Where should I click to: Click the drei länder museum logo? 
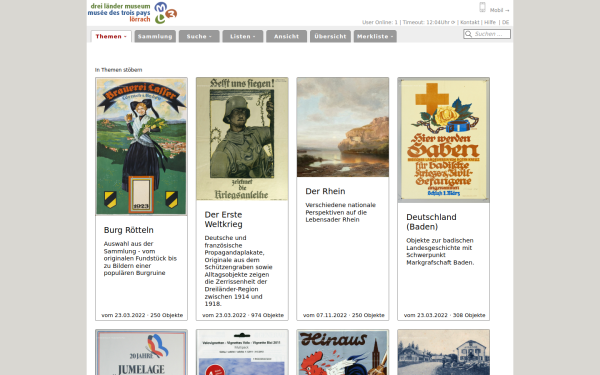pos(132,13)
